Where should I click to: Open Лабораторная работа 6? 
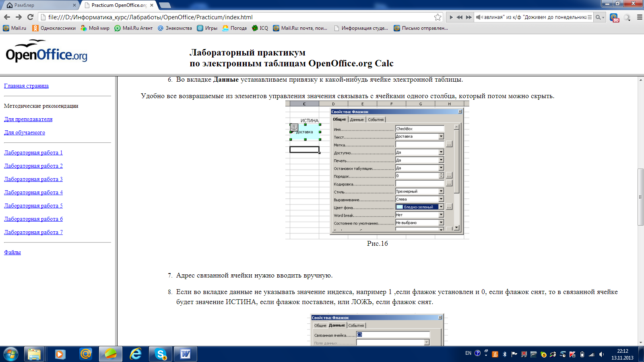click(x=33, y=219)
